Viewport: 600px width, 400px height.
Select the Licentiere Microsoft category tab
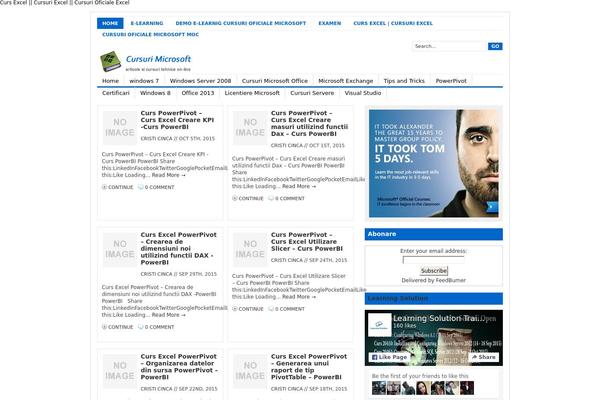click(252, 93)
